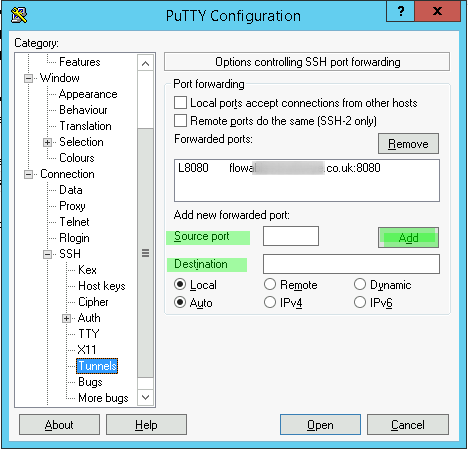Click the Add button for forwarded port
Image resolution: width=468 pixels, height=449 pixels.
point(408,238)
